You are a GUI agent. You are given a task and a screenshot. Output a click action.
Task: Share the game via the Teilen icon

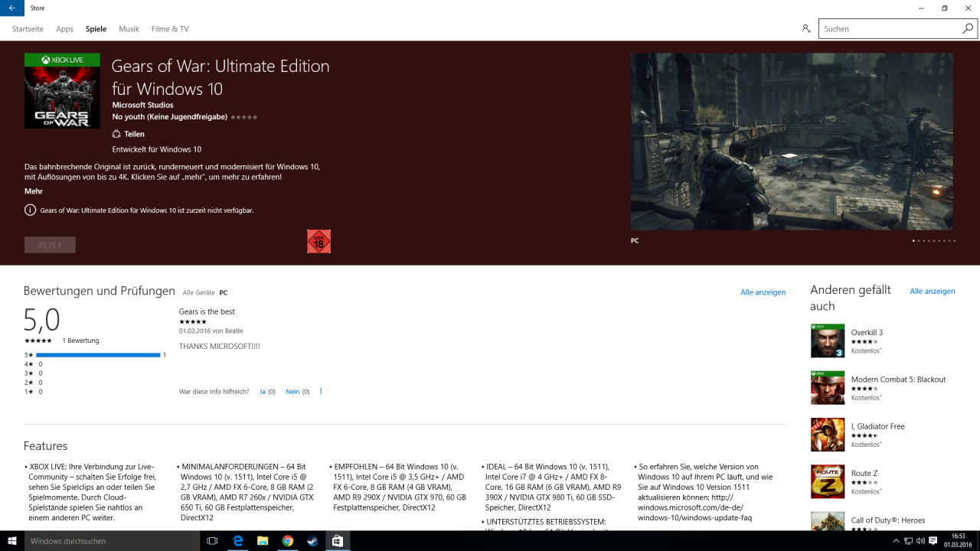(116, 134)
